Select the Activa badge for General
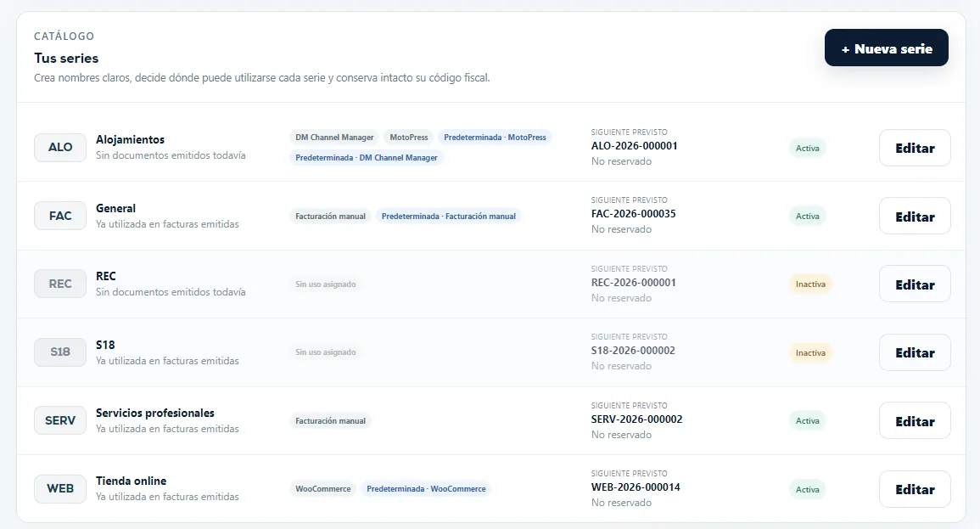 [x=808, y=217]
